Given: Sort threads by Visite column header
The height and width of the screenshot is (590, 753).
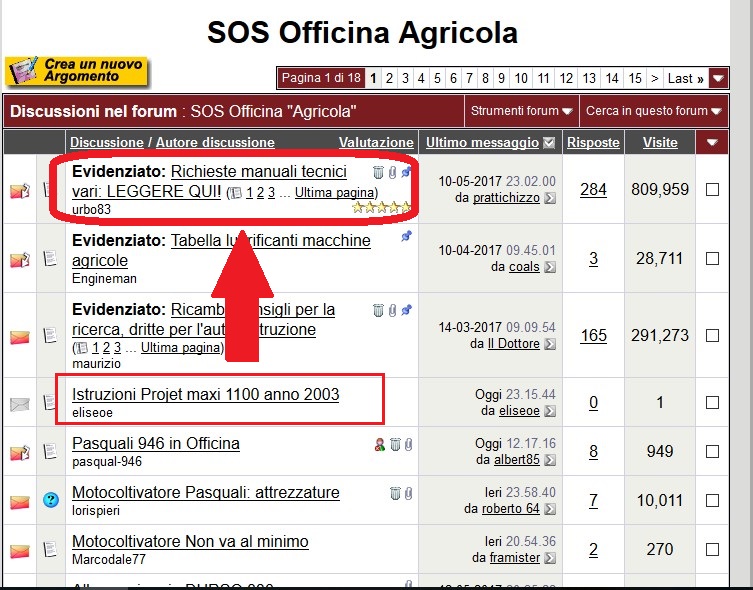Looking at the screenshot, I should (x=660, y=143).
